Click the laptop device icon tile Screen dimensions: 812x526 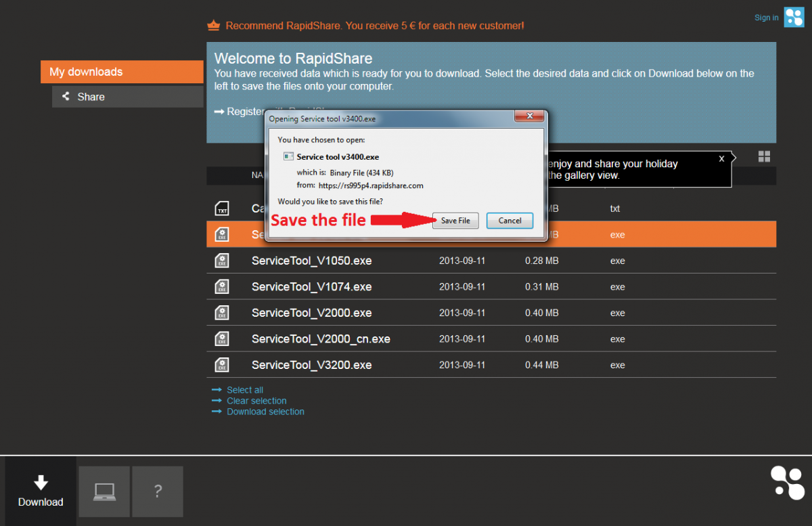point(104,491)
